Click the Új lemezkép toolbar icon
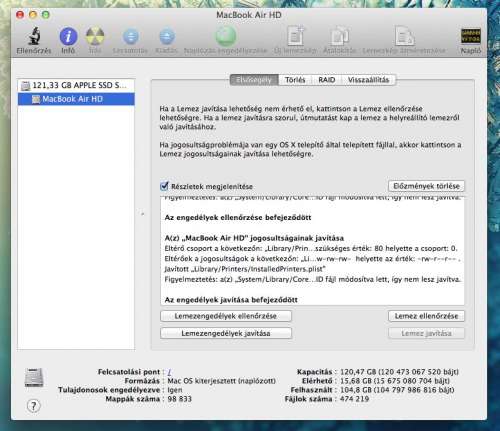This screenshot has height=431, width=500. point(295,35)
